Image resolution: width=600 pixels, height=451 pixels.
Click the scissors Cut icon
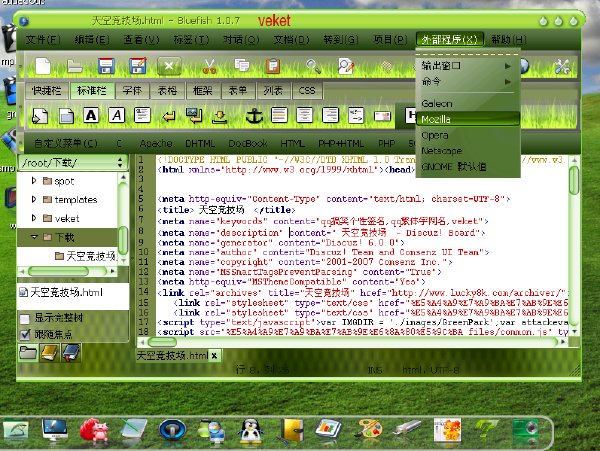209,66
